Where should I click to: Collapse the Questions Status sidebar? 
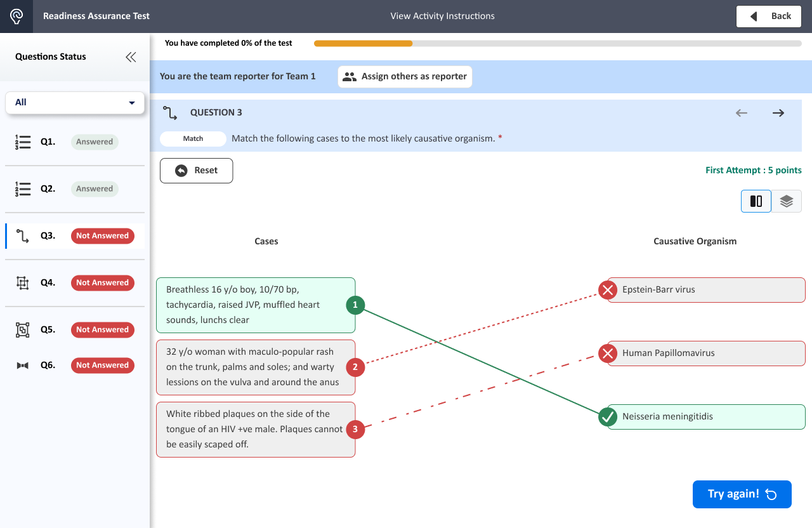(131, 57)
